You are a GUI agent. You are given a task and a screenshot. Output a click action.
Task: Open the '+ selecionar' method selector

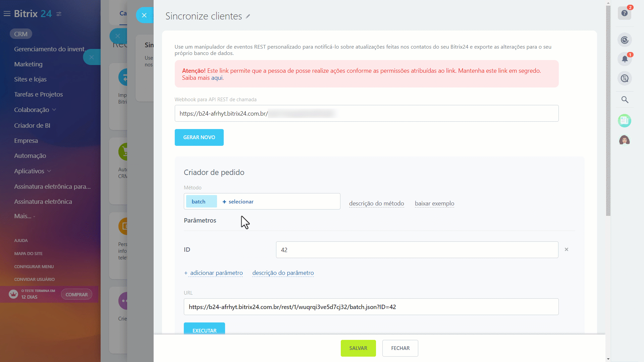coord(238,201)
